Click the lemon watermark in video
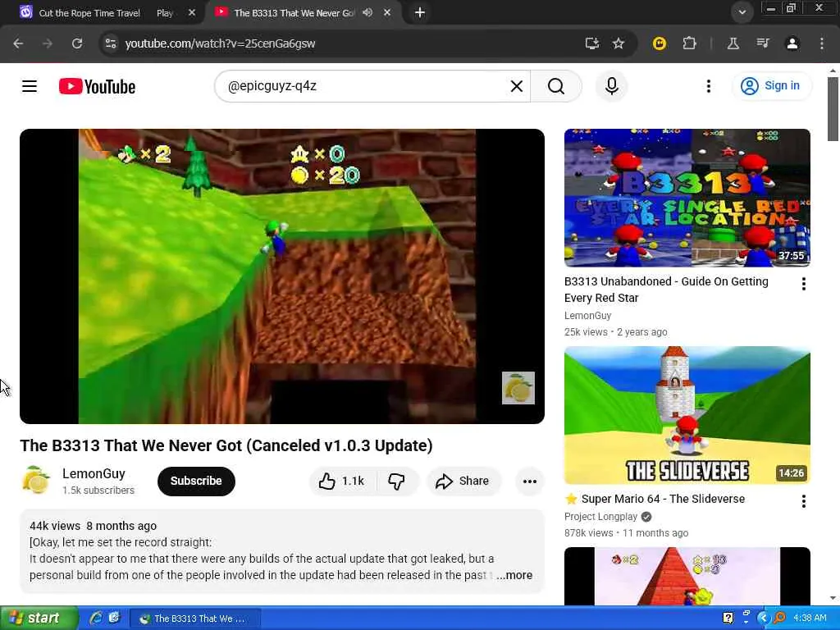 pos(518,388)
